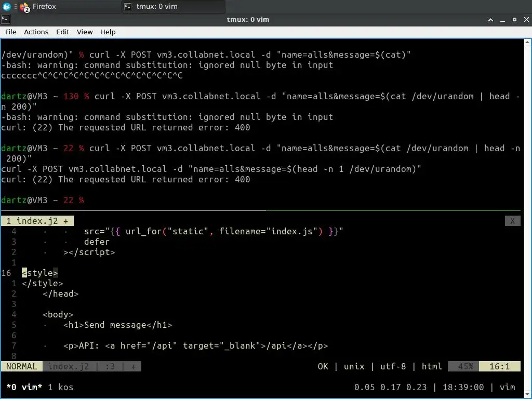The height and width of the screenshot is (399, 532).
Task: Click the 'ignored null byte in input' warning at top
Action: pyautogui.click(x=265, y=65)
